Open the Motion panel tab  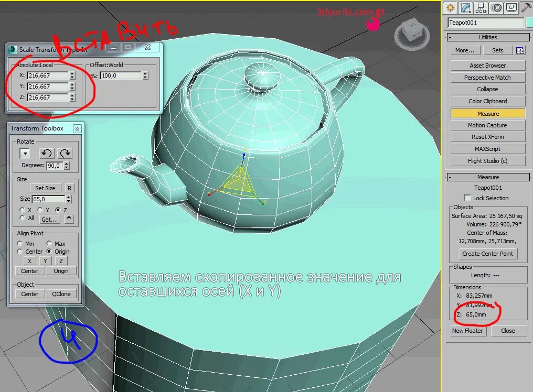click(495, 7)
